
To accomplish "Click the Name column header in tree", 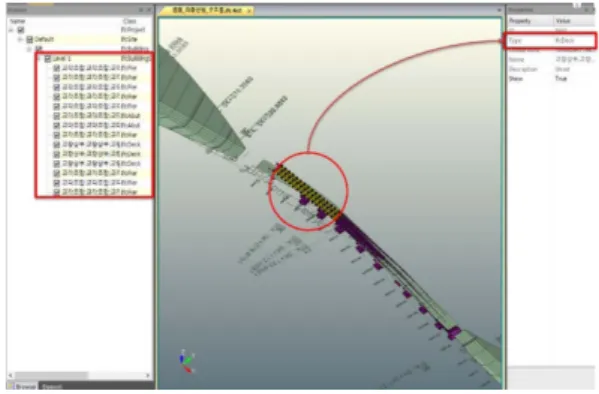I will (x=18, y=21).
